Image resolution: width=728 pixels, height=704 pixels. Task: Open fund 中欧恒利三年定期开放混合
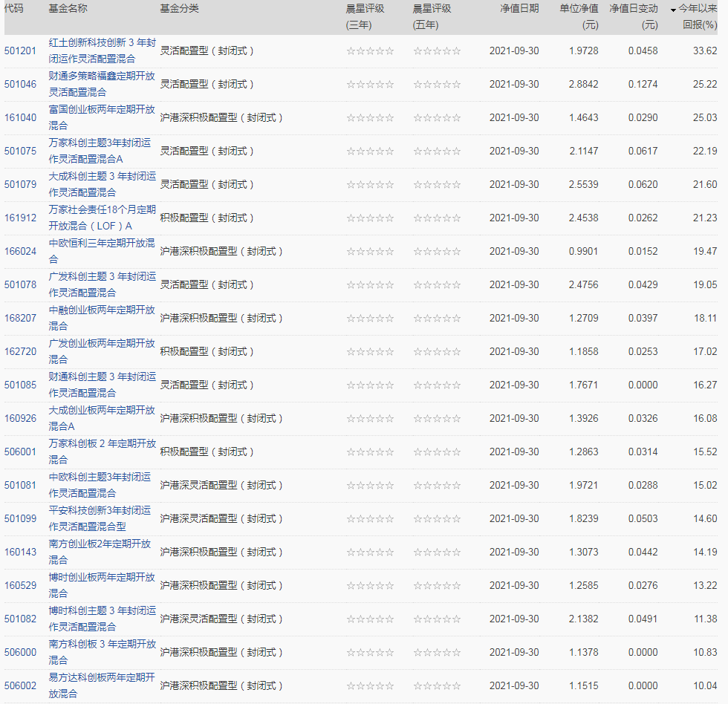[102, 252]
